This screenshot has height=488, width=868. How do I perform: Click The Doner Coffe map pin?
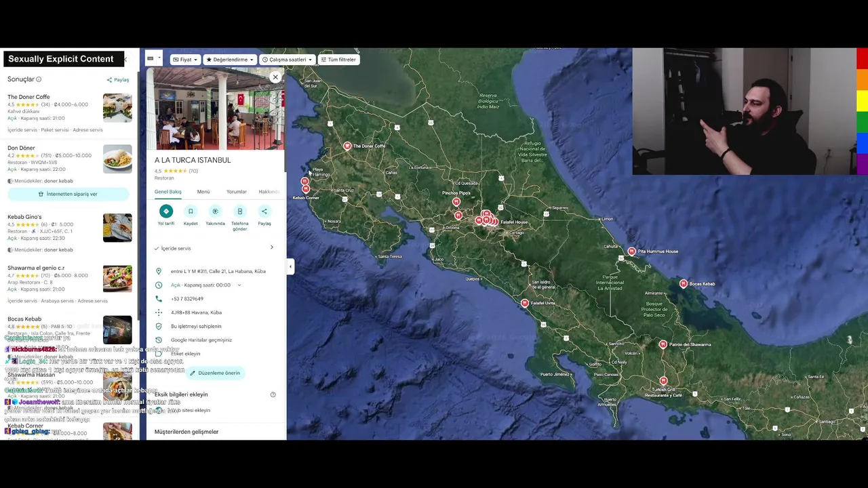point(347,146)
